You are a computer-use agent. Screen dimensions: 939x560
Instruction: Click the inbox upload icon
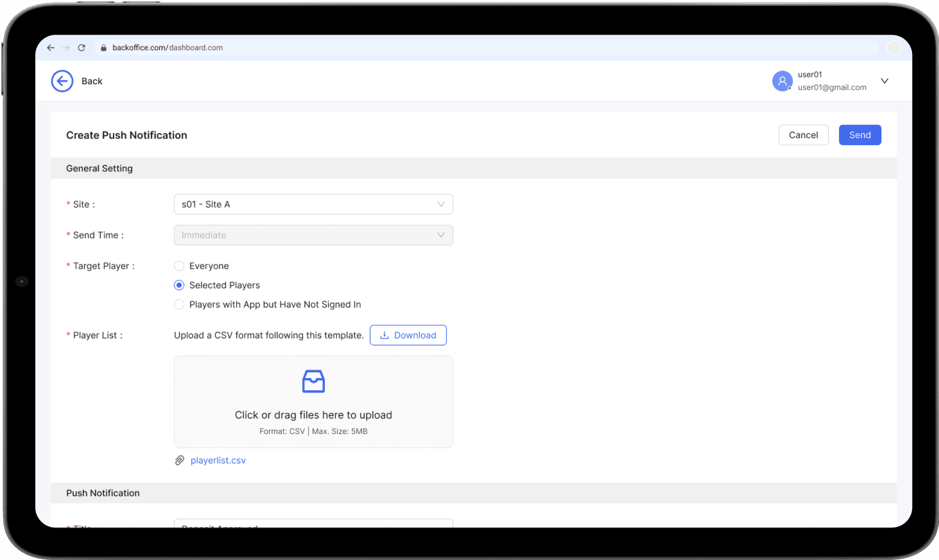[x=313, y=381]
